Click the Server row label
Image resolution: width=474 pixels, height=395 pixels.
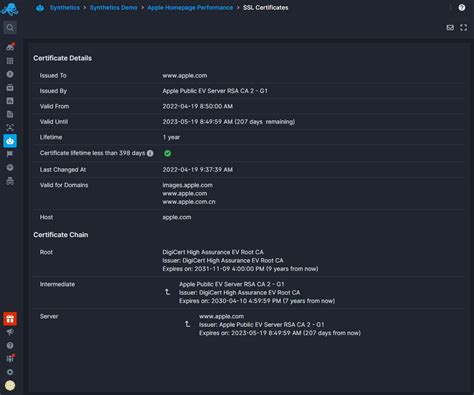49,316
